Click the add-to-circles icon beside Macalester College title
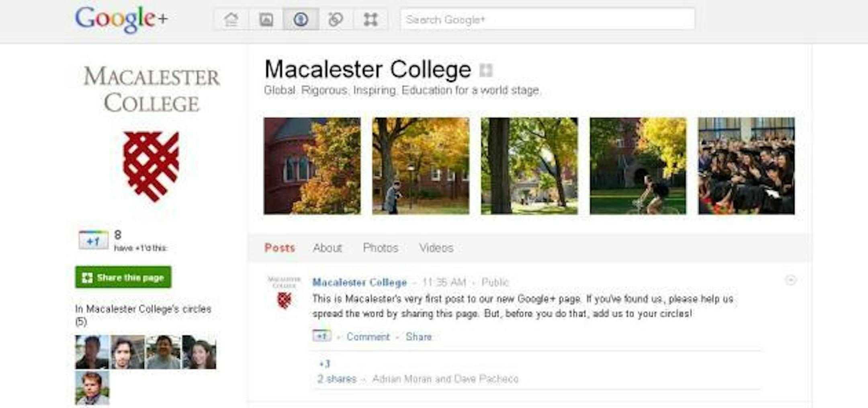The image size is (868, 408). [486, 70]
